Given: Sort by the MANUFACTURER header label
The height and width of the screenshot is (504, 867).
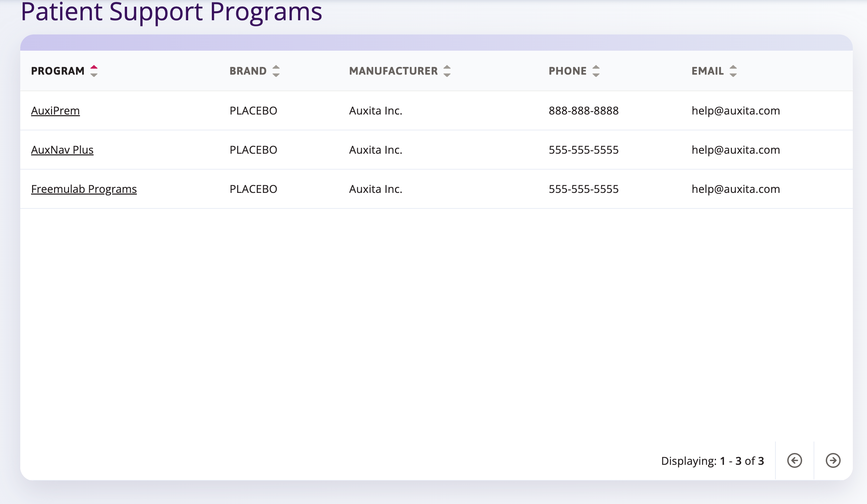Looking at the screenshot, I should 393,71.
